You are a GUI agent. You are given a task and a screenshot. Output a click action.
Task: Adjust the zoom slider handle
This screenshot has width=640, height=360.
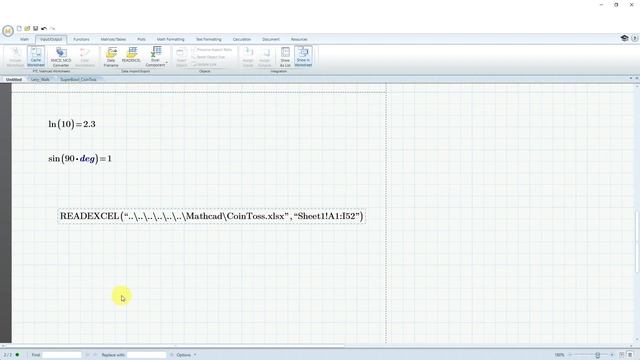(x=598, y=355)
